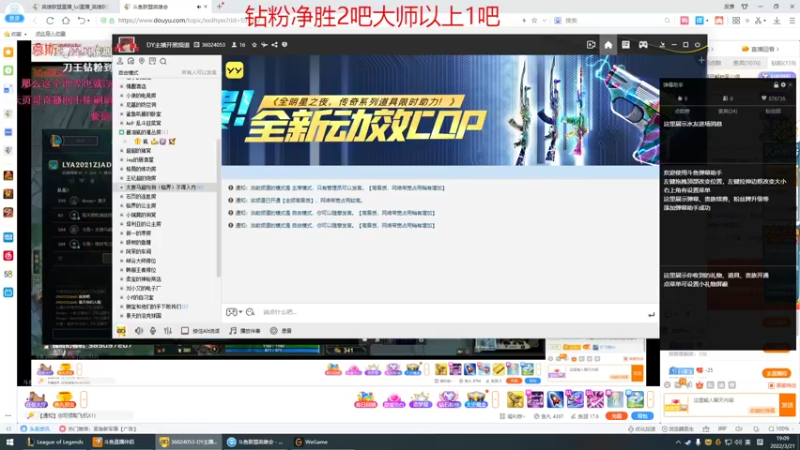Mute the speaker in YY bottom toolbar
Screen dimensions: 800x450
pos(139,331)
